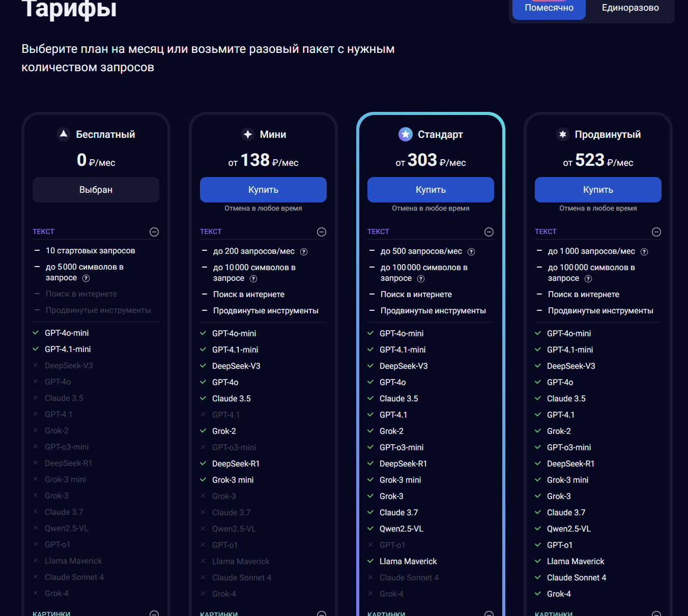Viewport: 688px width, 616px height.
Task: Collapse the КАРТИНКИ section in the Мини plan
Action: [x=322, y=613]
